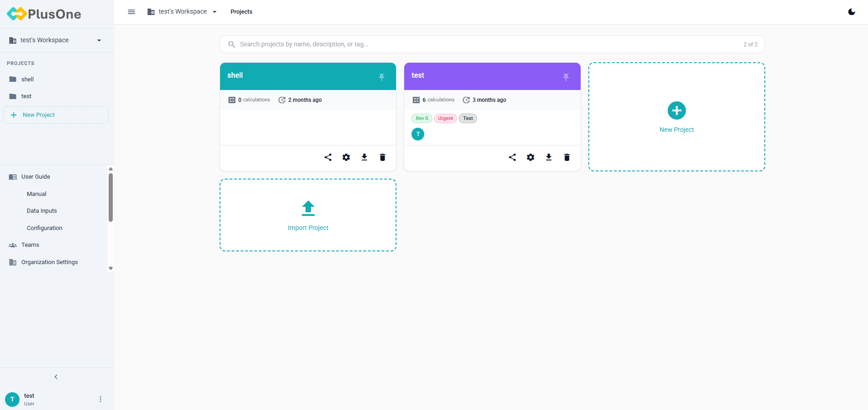Pin the shell project card
868x410 pixels.
(381, 77)
